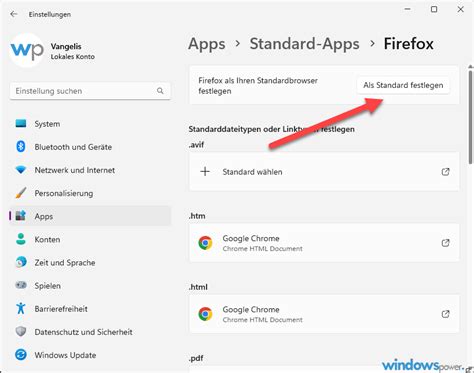The image size is (474, 373).
Task: Select the Bluetooth und Geräte icon
Action: pos(21,147)
